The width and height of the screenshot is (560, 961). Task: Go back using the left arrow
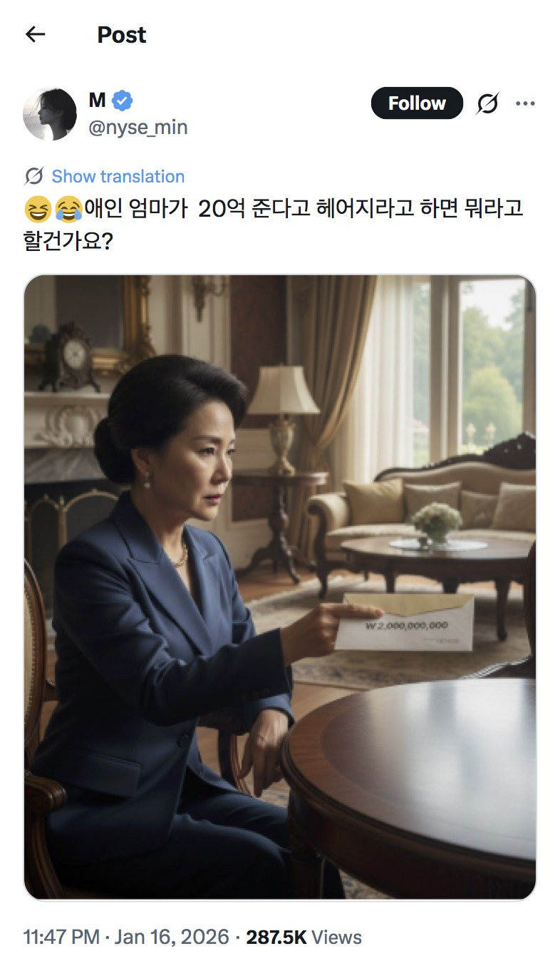coord(35,34)
